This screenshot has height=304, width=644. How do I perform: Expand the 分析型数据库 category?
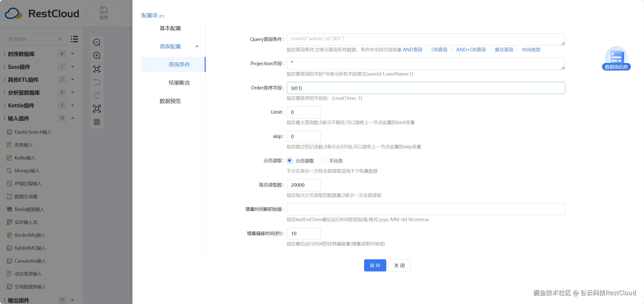point(73,92)
